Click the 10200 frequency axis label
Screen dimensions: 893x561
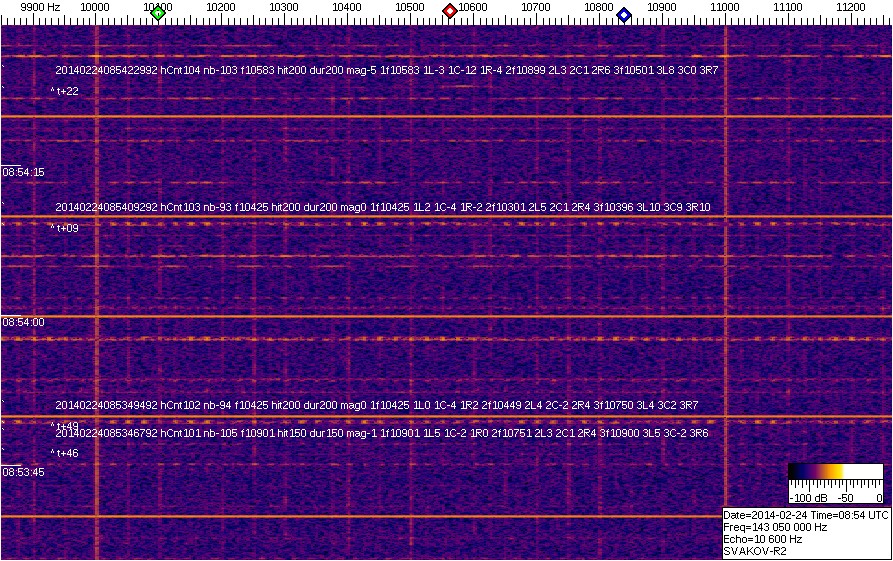220,7
